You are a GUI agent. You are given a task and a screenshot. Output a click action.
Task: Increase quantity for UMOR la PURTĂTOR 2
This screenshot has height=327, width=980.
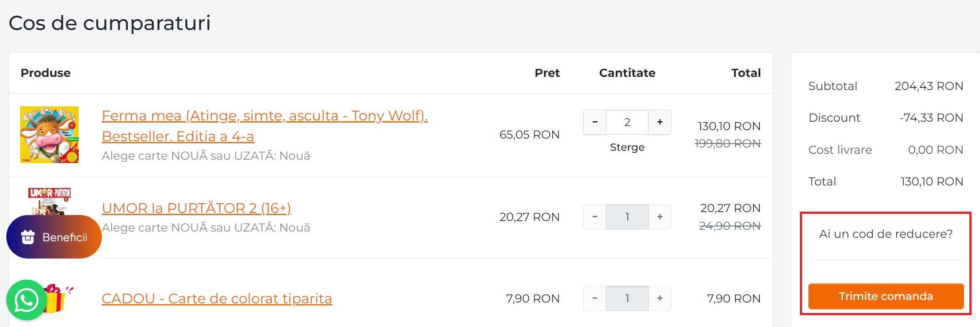(660, 217)
